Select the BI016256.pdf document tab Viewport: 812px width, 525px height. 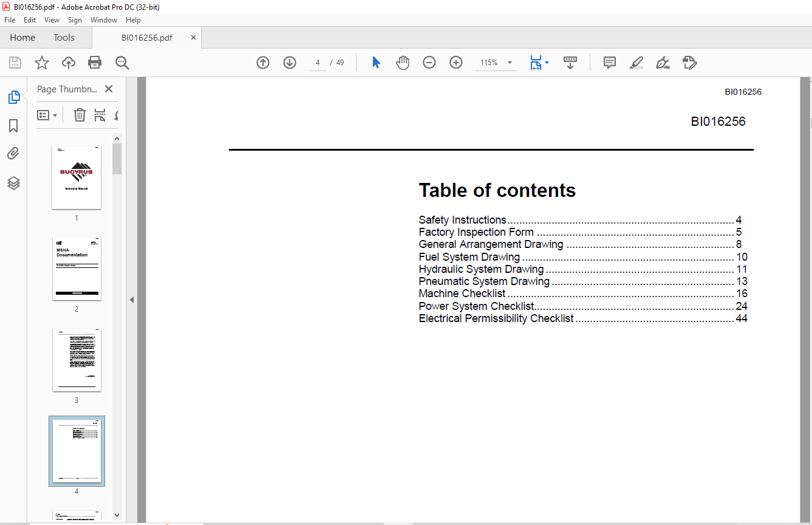[x=147, y=38]
